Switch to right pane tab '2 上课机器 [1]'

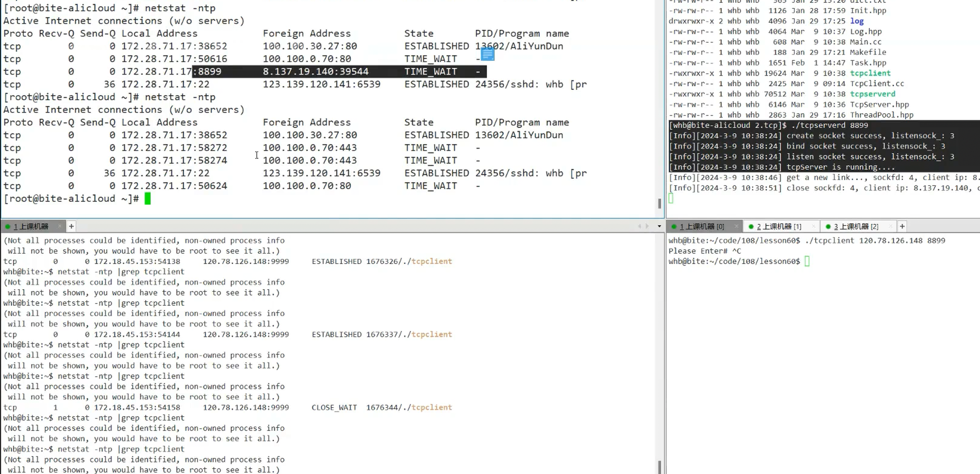779,227
